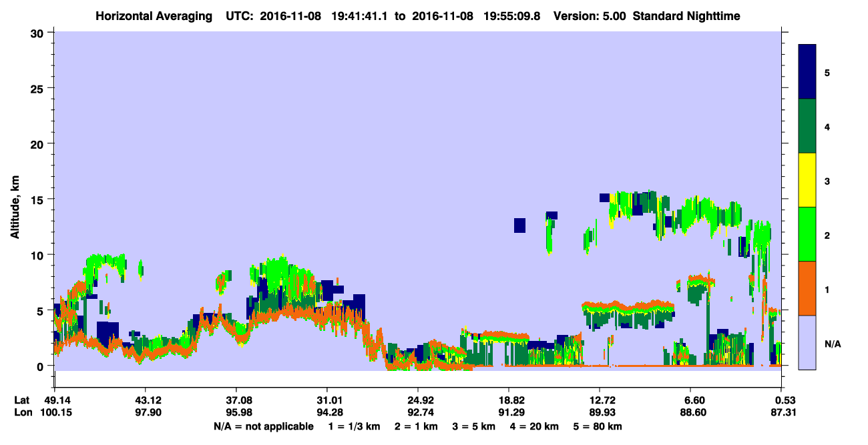Click legend text '4 = 20 km'
The height and width of the screenshot is (445, 868).
(535, 426)
